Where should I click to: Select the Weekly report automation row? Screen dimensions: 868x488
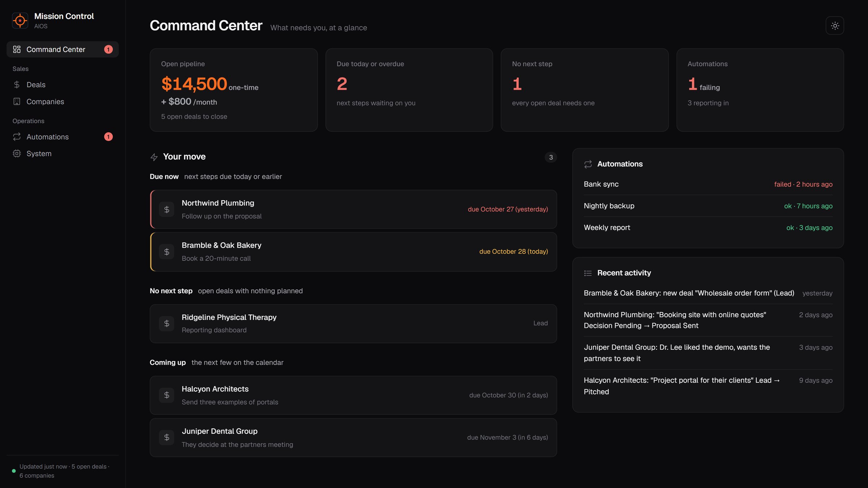pyautogui.click(x=708, y=228)
